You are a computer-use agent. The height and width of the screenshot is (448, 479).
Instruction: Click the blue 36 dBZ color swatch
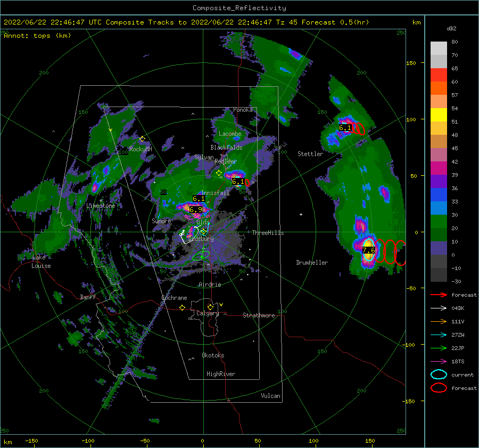tap(439, 194)
